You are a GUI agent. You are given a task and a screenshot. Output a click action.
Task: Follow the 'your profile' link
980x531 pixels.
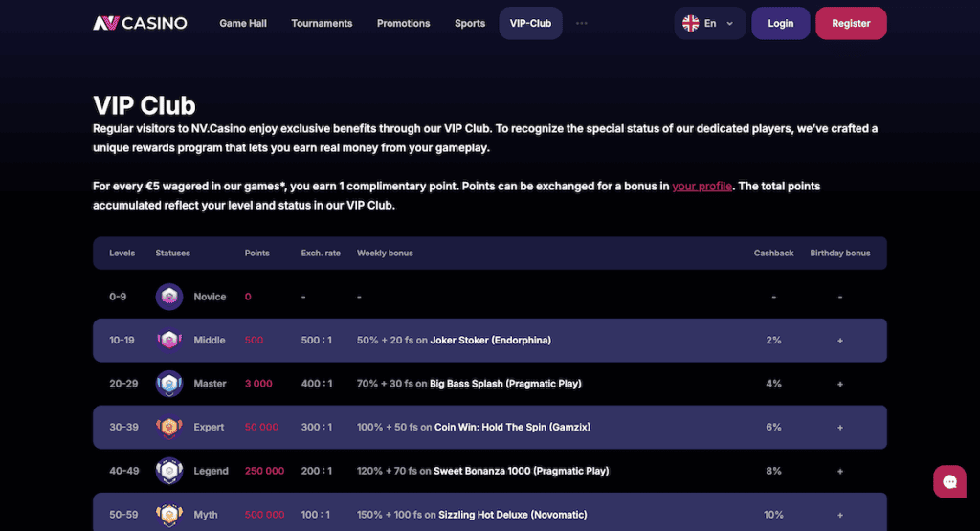pos(702,187)
